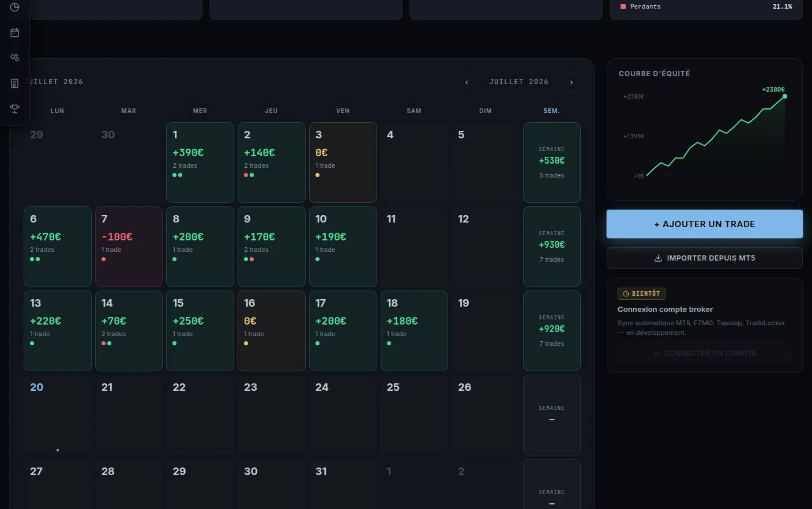Open the trophy icon in the sidebar
Image resolution: width=812 pixels, height=509 pixels.
click(15, 108)
